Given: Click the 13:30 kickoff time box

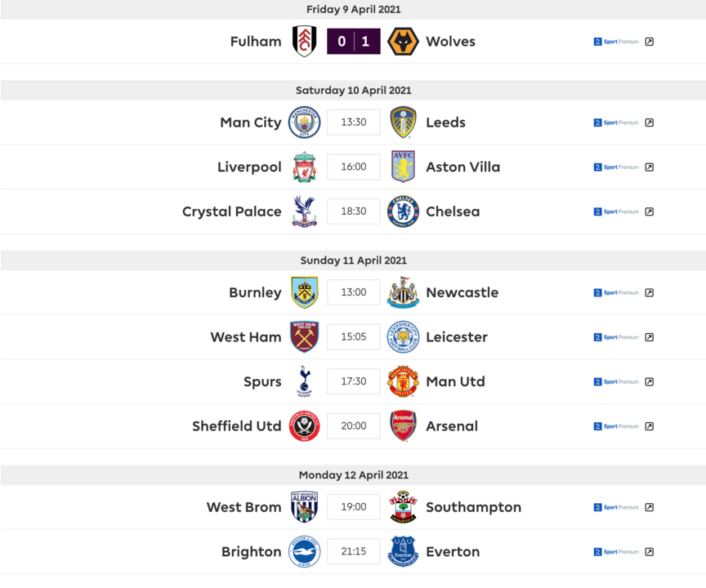Looking at the screenshot, I should (354, 122).
